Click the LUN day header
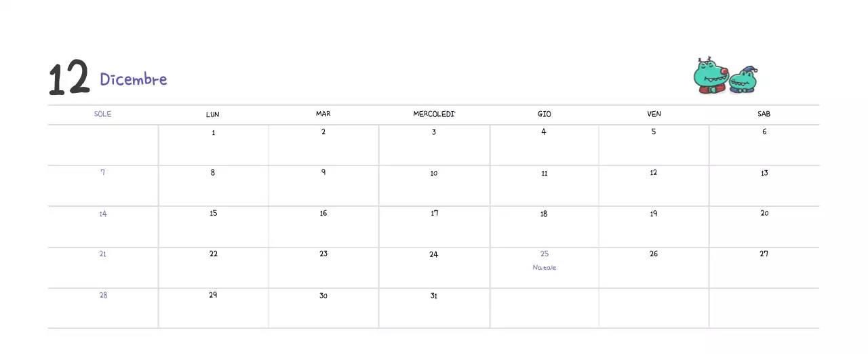 213,114
